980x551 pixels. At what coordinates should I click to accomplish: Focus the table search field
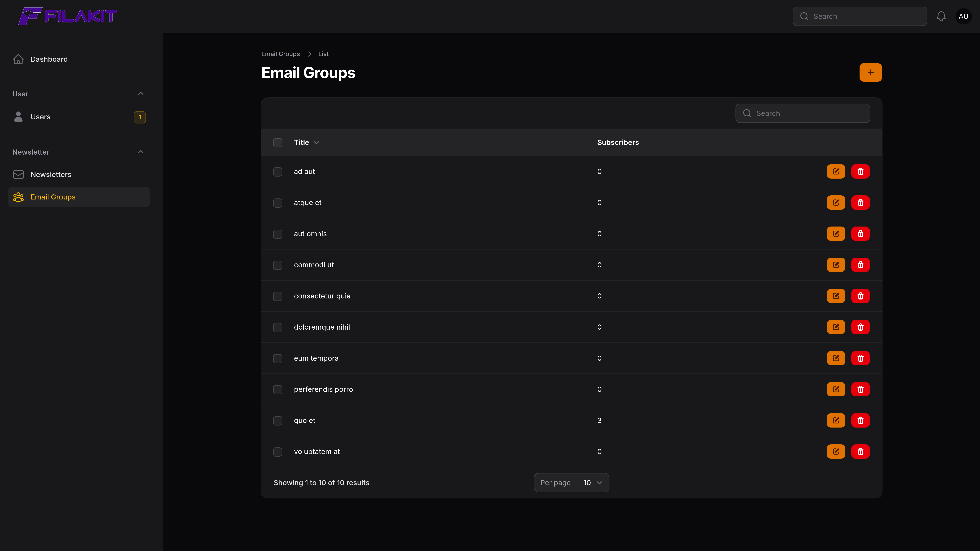(803, 113)
